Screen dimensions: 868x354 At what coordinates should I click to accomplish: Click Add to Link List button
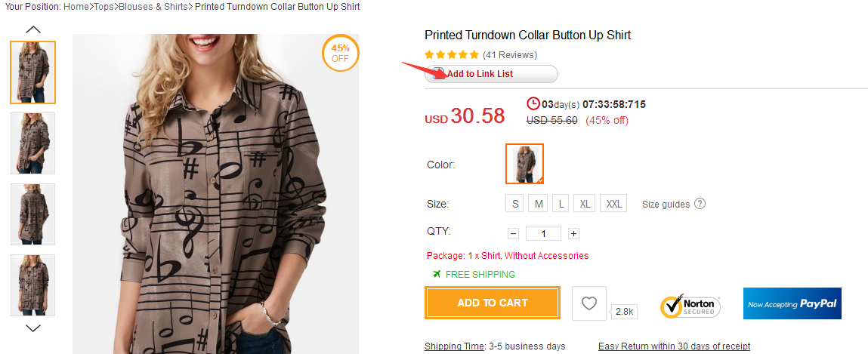click(491, 74)
